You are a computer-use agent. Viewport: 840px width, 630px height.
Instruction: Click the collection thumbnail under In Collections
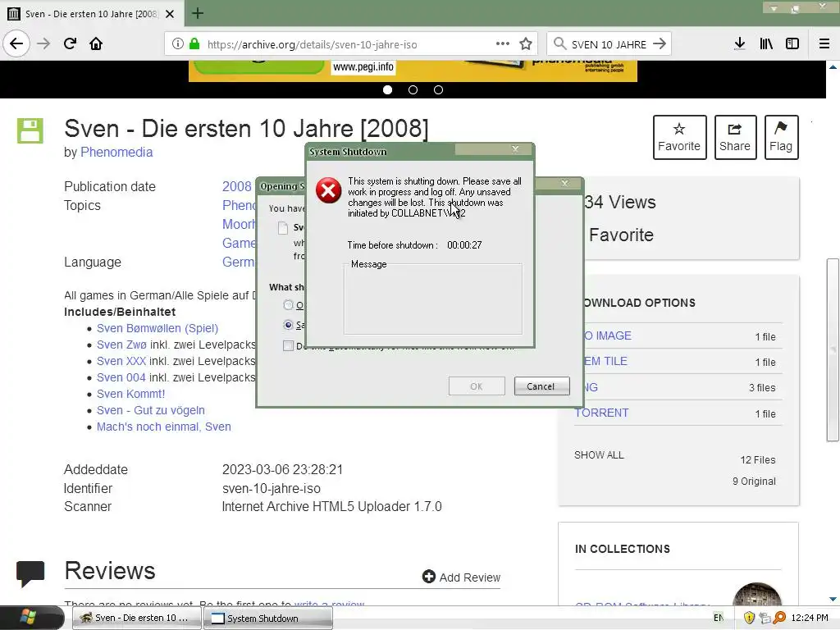click(x=757, y=595)
